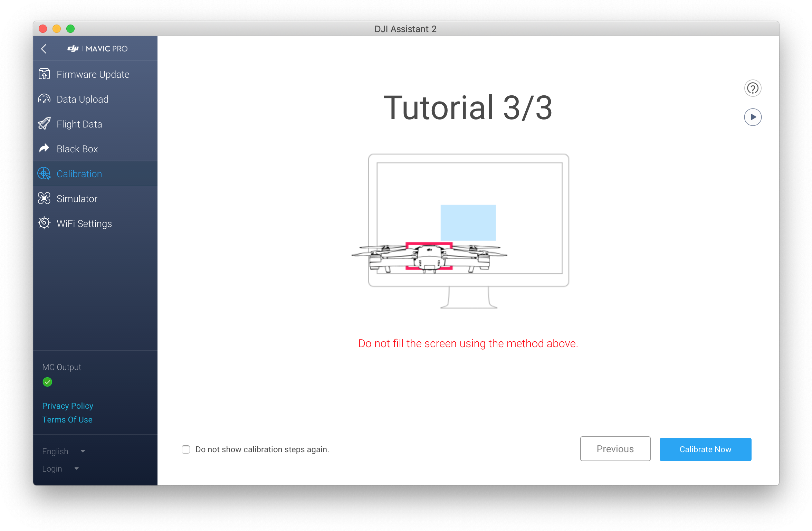The image size is (812, 531).
Task: Click the Data Upload gauge icon
Action: pyautogui.click(x=44, y=99)
